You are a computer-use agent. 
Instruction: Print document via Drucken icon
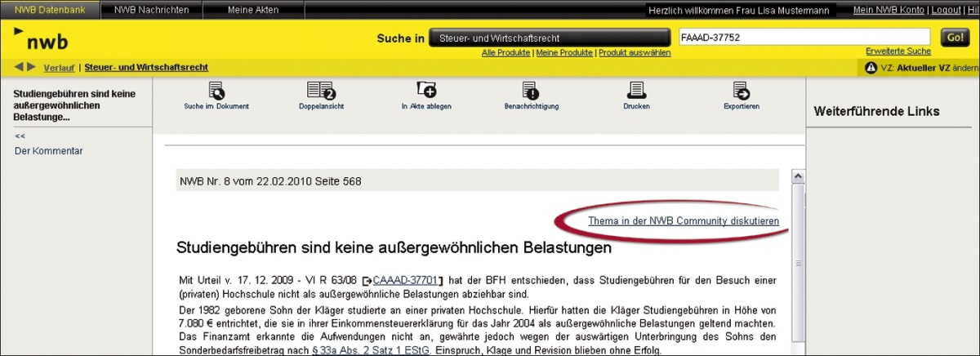coord(636,90)
